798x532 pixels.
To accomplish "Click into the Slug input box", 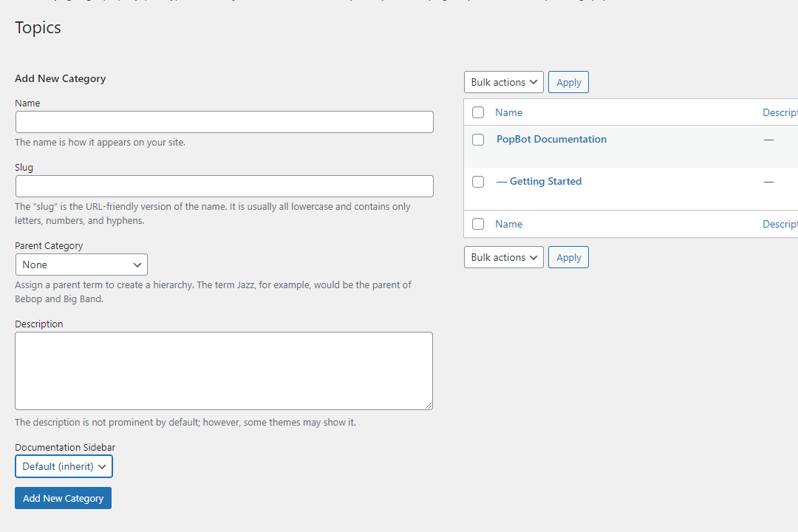I will pyautogui.click(x=224, y=186).
